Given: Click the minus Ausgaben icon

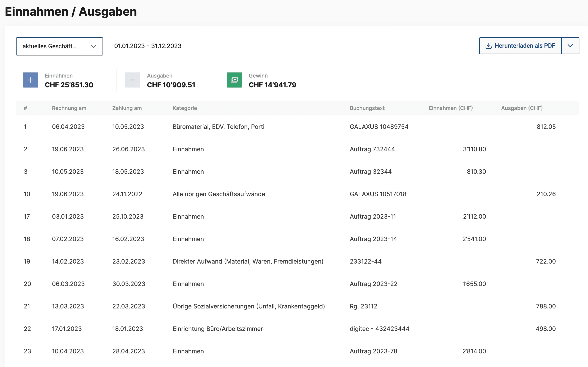Looking at the screenshot, I should pos(132,80).
